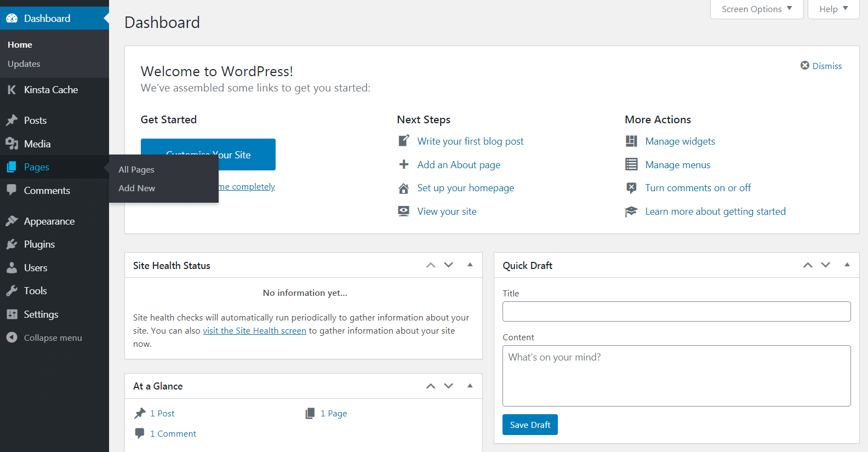
Task: Toggle the Quick Draft panel collapse triangle
Action: pyautogui.click(x=847, y=265)
